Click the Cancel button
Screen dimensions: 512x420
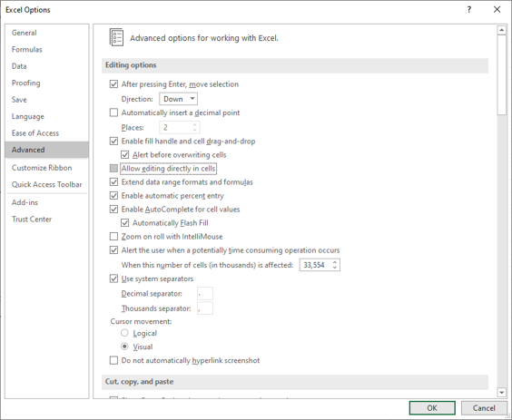(484, 408)
